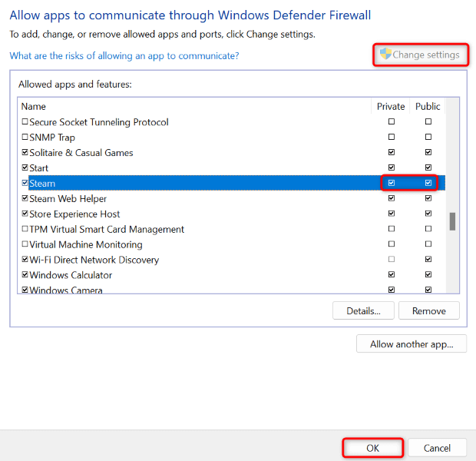
Task: Toggle Wi-Fi Direct Network Discovery Public checkbox
Action: (x=428, y=260)
